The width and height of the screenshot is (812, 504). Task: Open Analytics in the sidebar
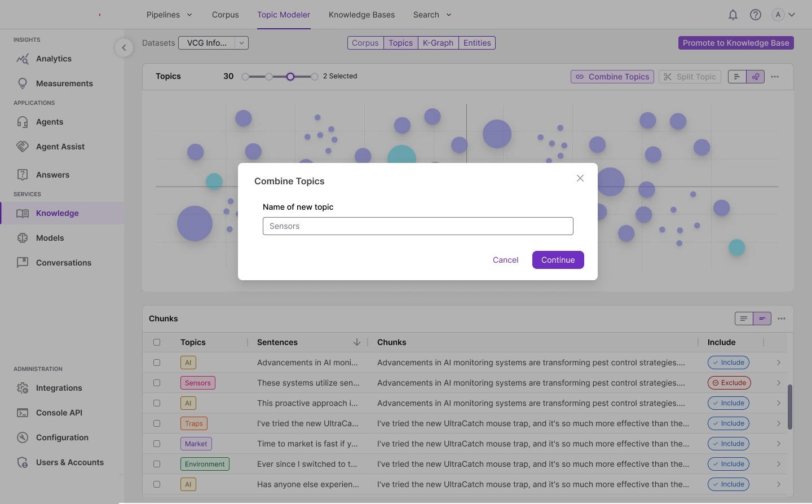[x=54, y=59]
